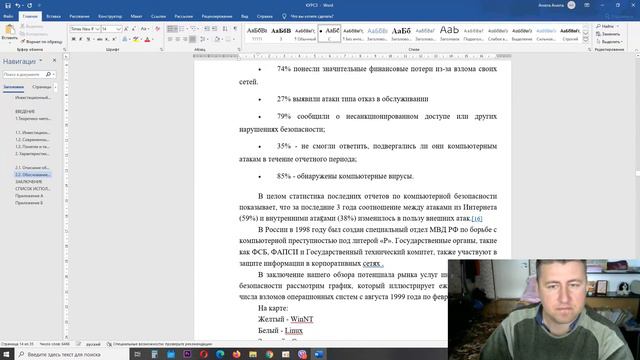640x360 pixels.
Task: Click the Заменить (Replace) button
Action: pos(608,34)
